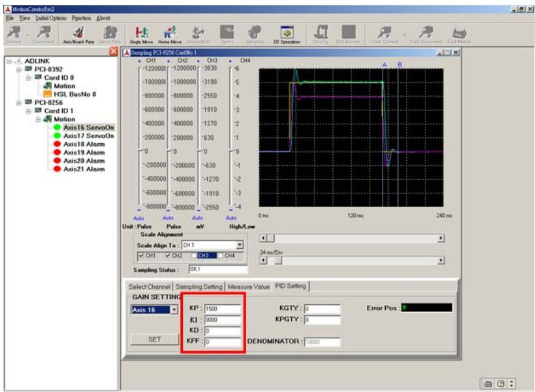
Task: Open the Axis/Board Para toolbar icon
Action: click(79, 35)
